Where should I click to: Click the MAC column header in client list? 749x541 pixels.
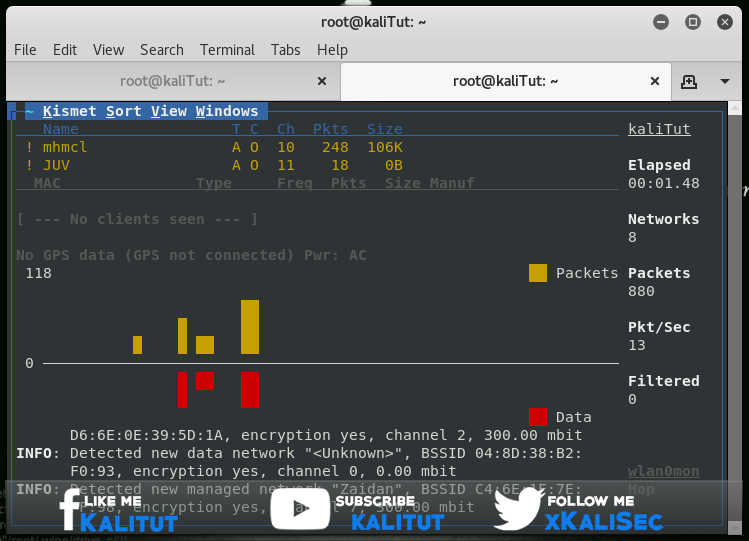tap(47, 183)
